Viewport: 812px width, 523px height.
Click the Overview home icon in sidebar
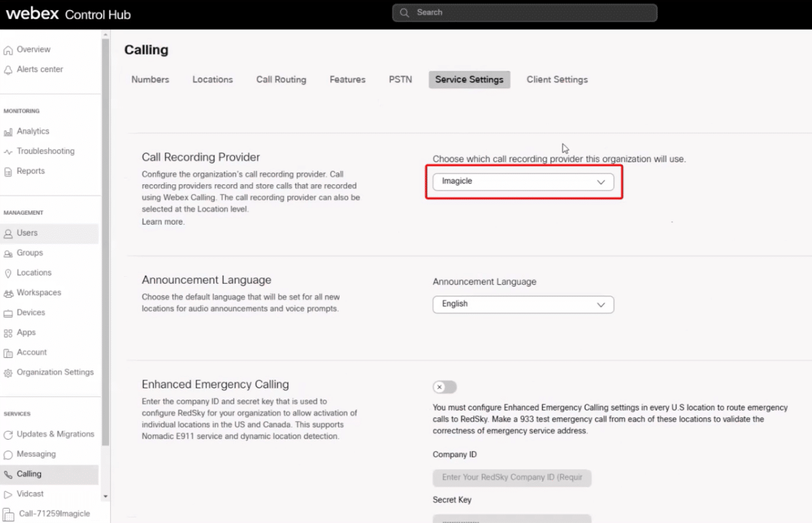(x=8, y=50)
